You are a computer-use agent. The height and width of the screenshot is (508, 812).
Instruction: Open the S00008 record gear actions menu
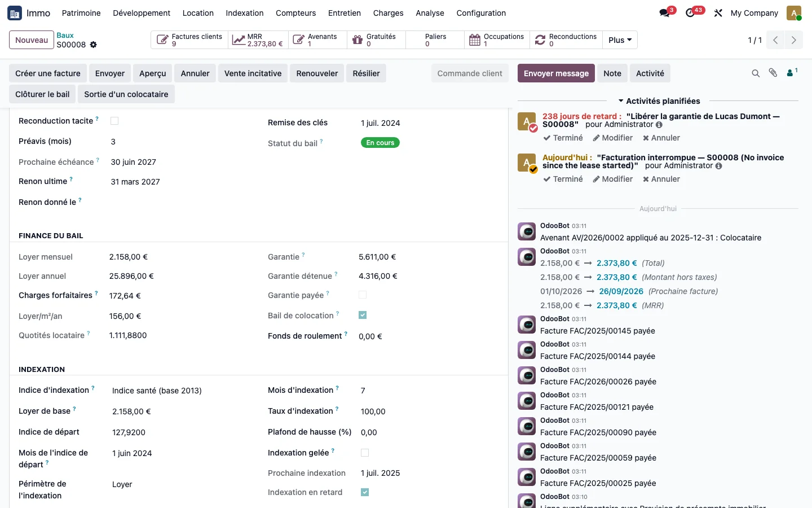click(94, 45)
